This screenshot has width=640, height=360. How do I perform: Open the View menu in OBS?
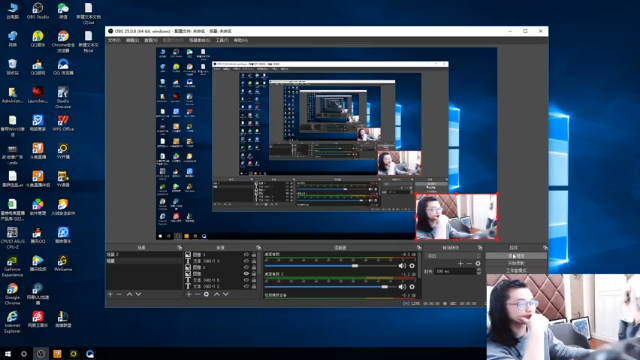pyautogui.click(x=151, y=40)
